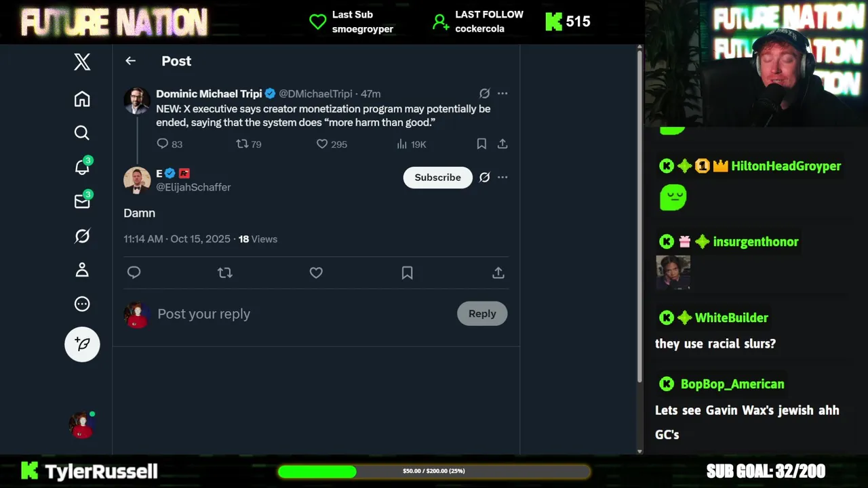The image size is (868, 488).
Task: Open Notifications bell icon
Action: [x=82, y=167]
